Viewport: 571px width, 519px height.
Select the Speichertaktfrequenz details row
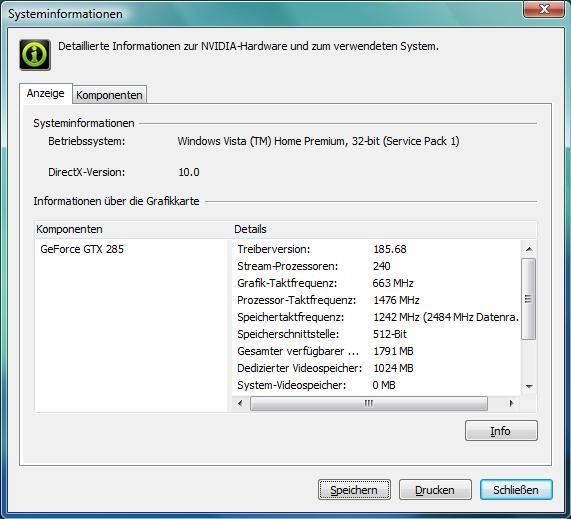coord(376,317)
